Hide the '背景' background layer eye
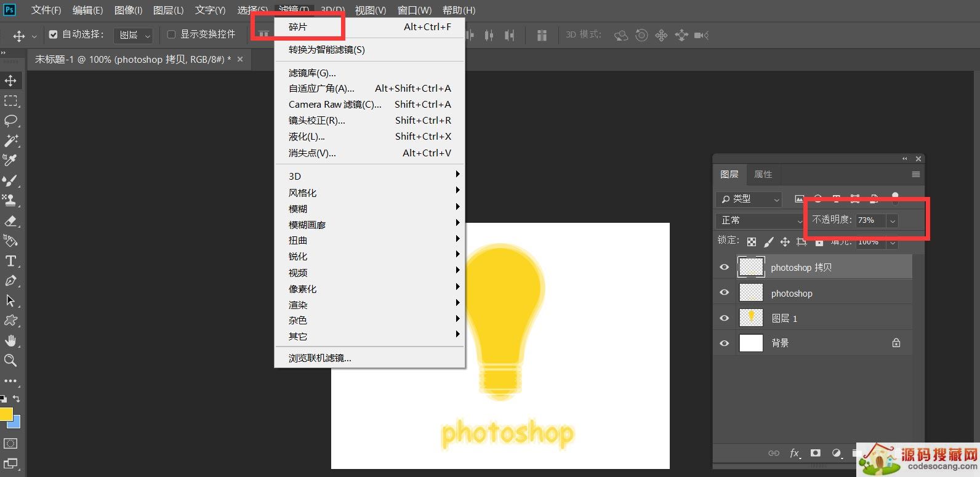 725,343
